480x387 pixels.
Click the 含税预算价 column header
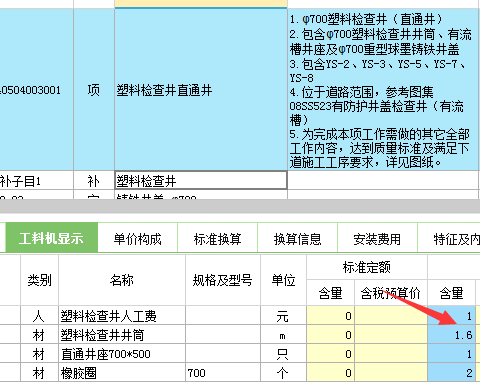pos(391,293)
